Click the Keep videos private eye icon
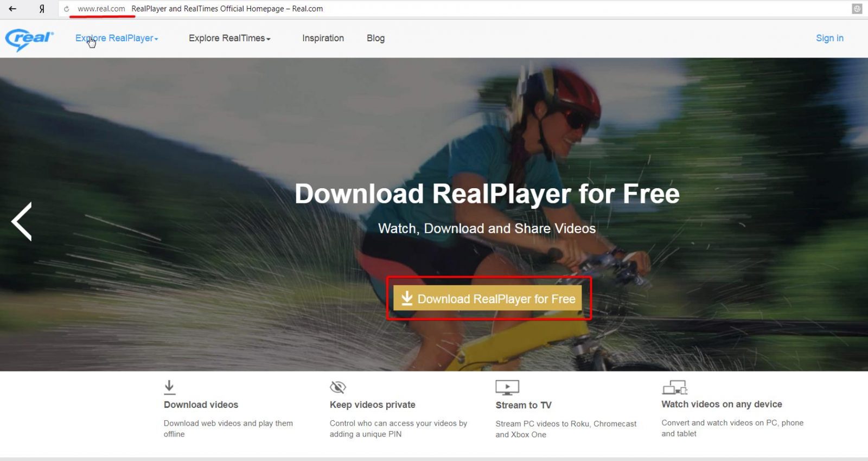Viewport: 868px width, 461px height. point(338,387)
